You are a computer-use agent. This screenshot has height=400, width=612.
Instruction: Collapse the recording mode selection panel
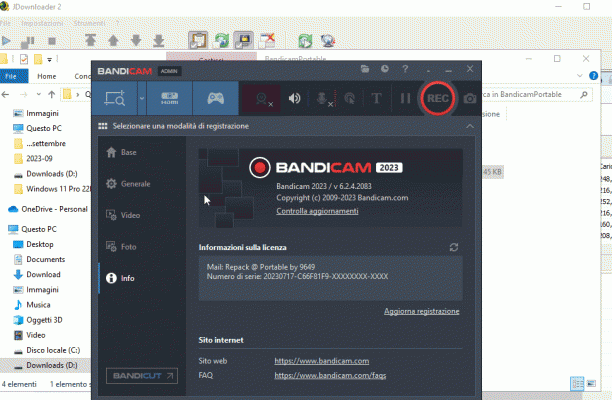(470, 126)
